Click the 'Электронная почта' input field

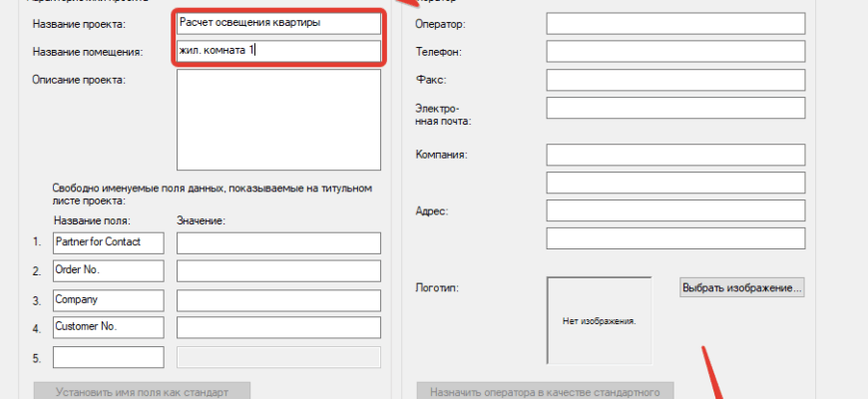pyautogui.click(x=675, y=108)
